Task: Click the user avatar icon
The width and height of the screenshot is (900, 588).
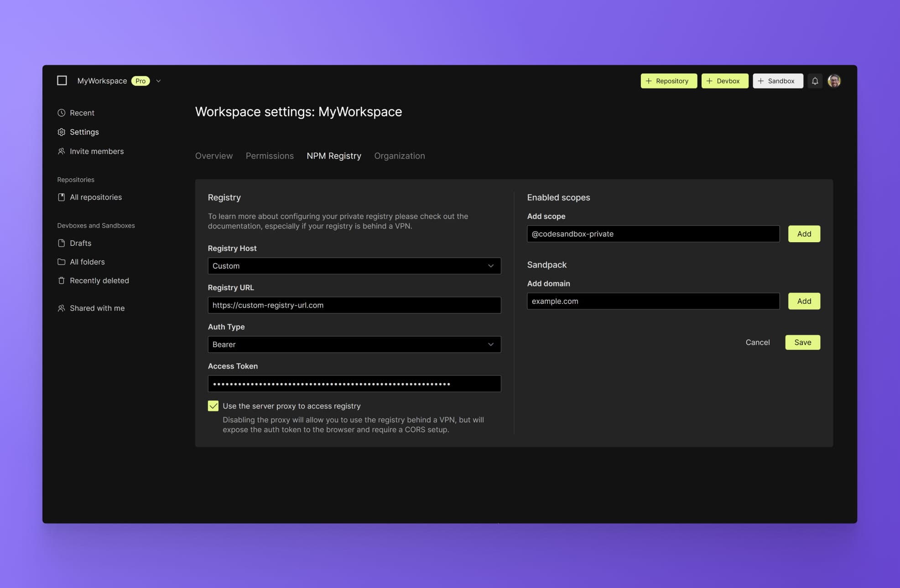Action: coord(834,80)
